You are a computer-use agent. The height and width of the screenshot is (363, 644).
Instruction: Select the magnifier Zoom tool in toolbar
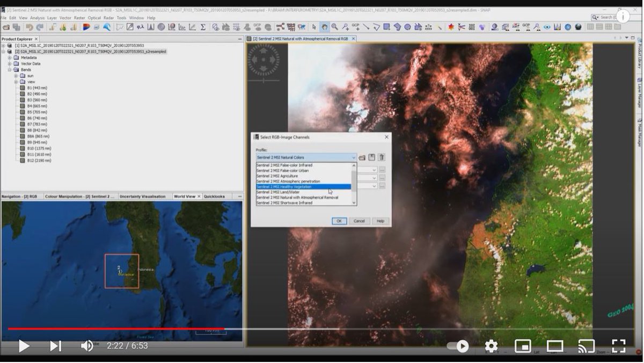pyautogui.click(x=334, y=27)
